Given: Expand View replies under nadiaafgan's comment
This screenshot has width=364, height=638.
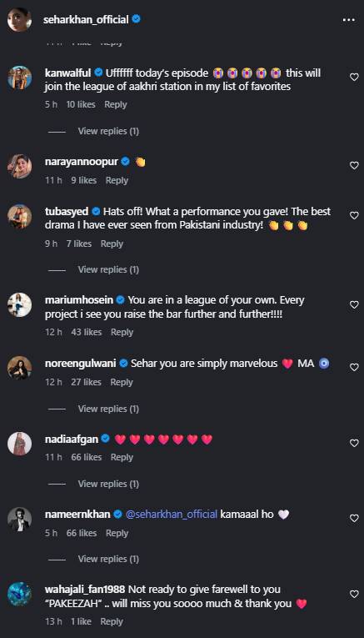Looking at the screenshot, I should click(x=108, y=484).
